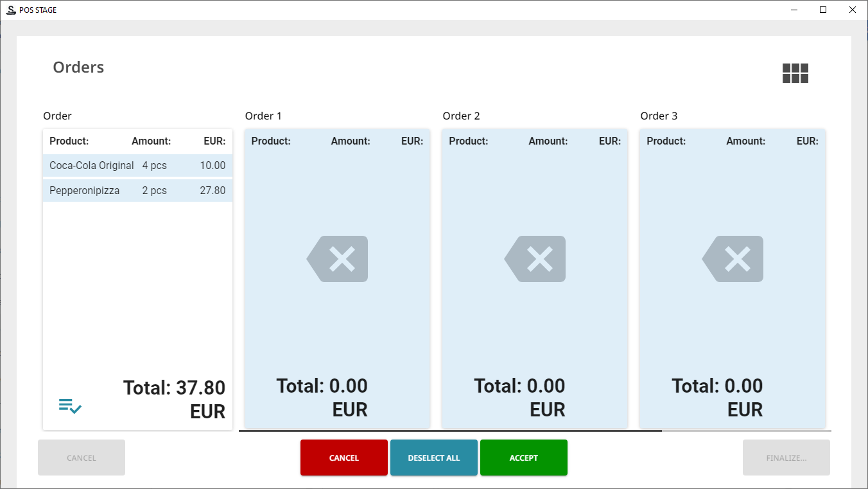Click the grid view icon
This screenshot has width=868, height=489.
pos(795,73)
